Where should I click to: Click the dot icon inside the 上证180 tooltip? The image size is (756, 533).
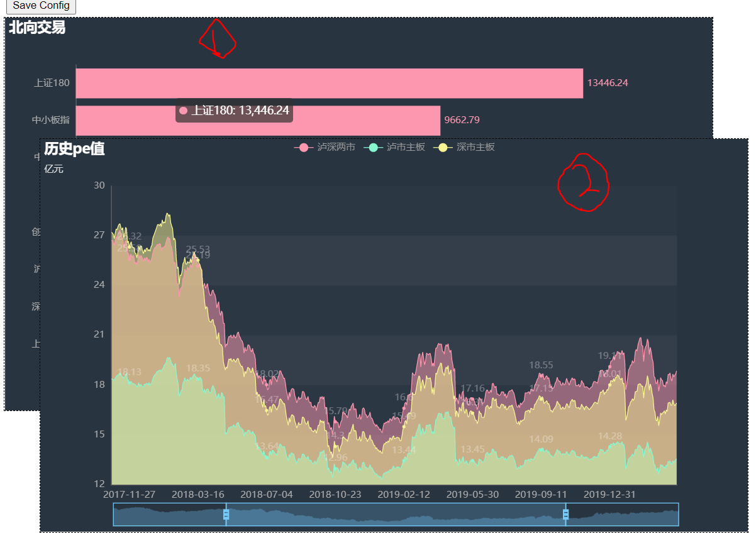coord(183,111)
